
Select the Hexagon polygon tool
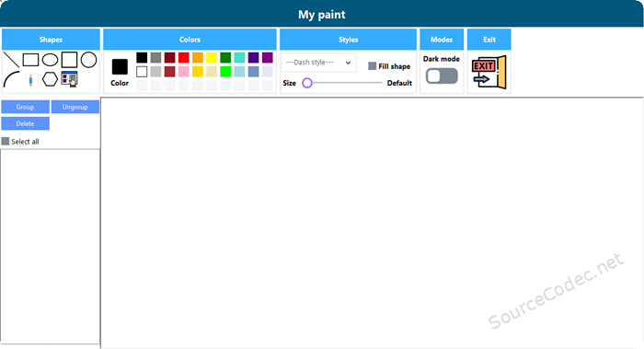tap(50, 79)
